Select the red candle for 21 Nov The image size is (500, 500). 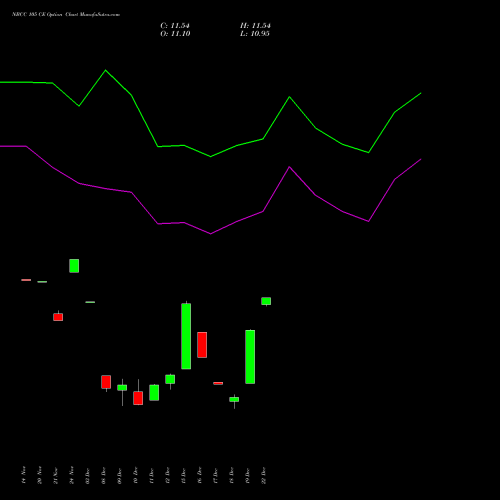pos(58,317)
